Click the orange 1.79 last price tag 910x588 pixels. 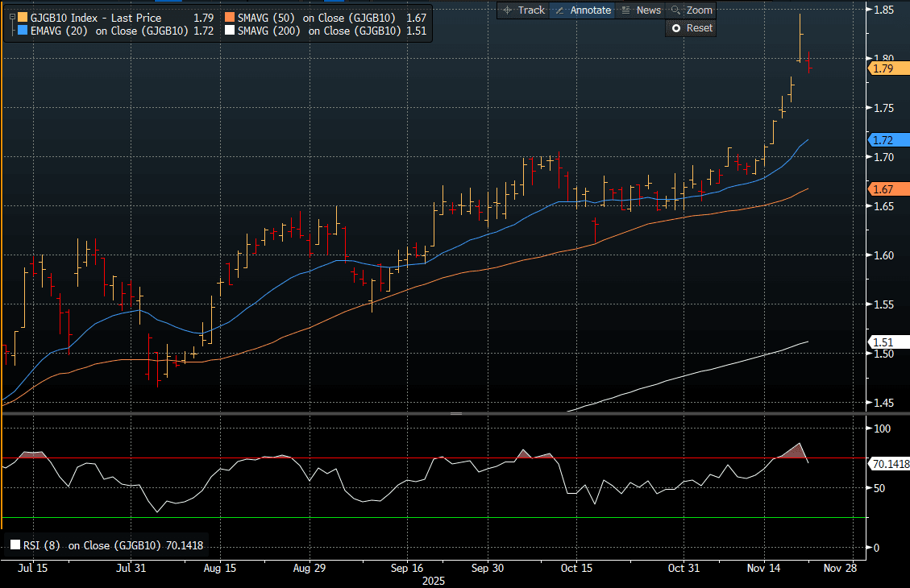tap(883, 69)
